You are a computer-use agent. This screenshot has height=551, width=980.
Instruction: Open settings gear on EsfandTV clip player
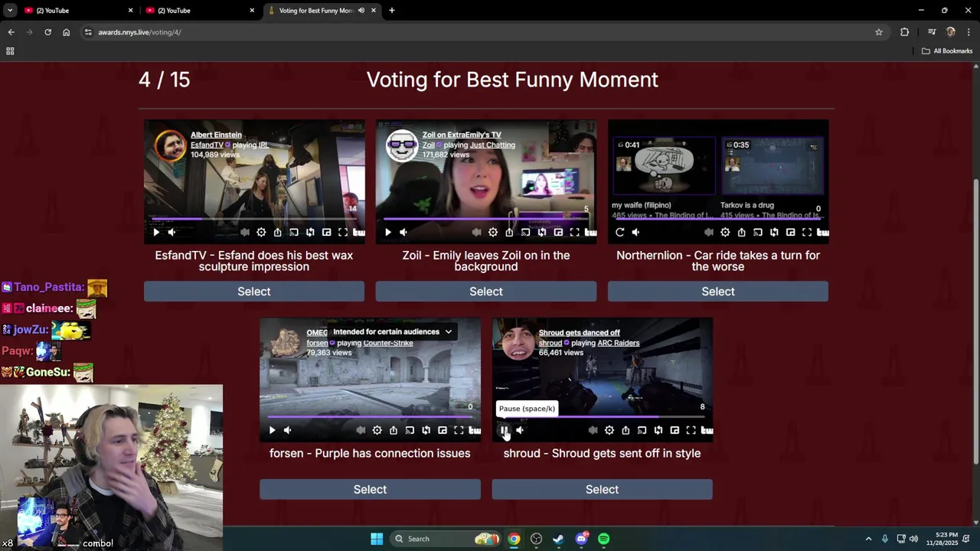coord(261,232)
